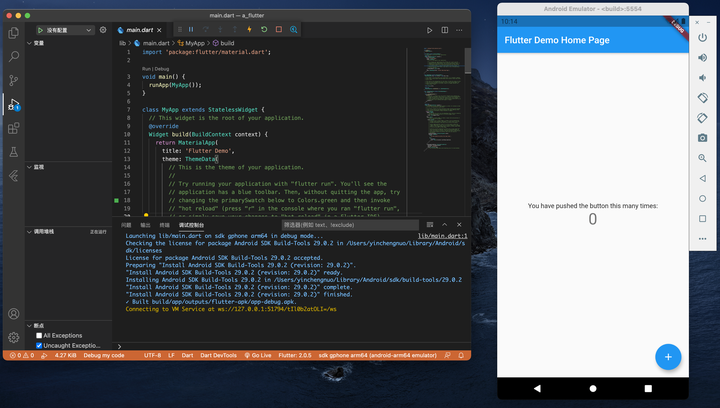
Task: Select the Flutter: 2.0.5 SDK entry
Action: (295, 355)
